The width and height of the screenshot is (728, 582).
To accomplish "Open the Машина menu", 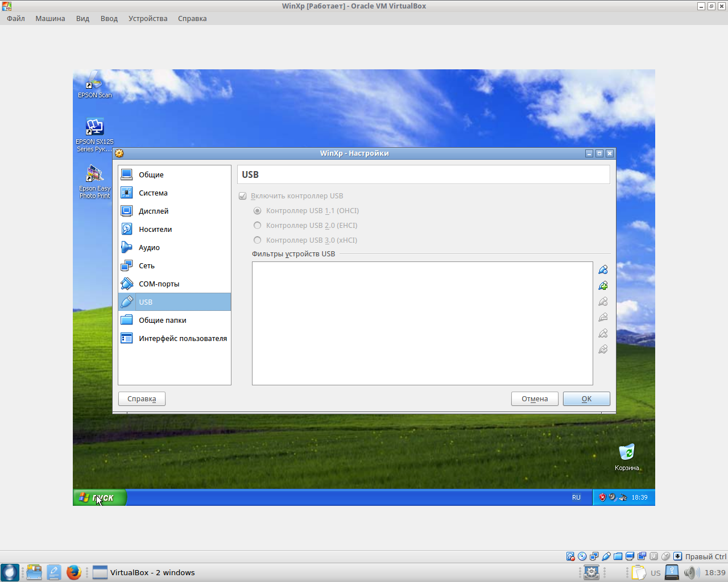I will 50,18.
